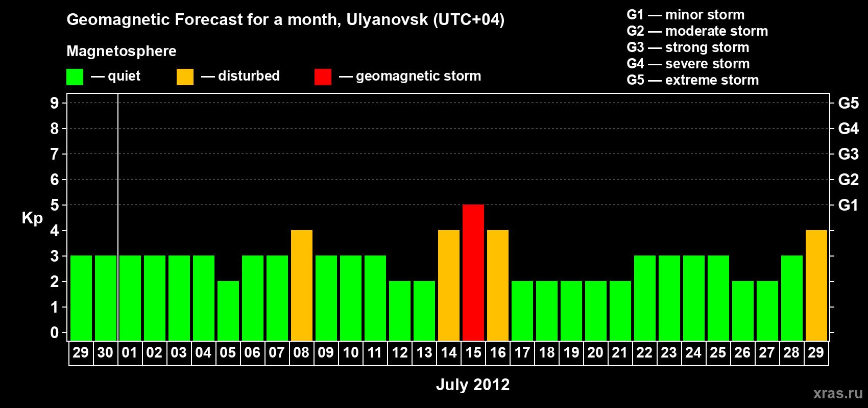Click the date label 28 on the axis
868x408 pixels.
(x=791, y=352)
